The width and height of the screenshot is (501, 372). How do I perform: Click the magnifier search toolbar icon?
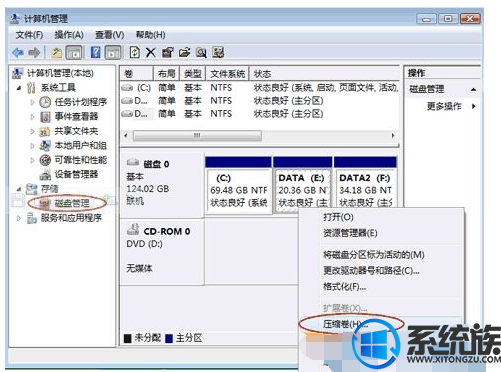pos(201,52)
